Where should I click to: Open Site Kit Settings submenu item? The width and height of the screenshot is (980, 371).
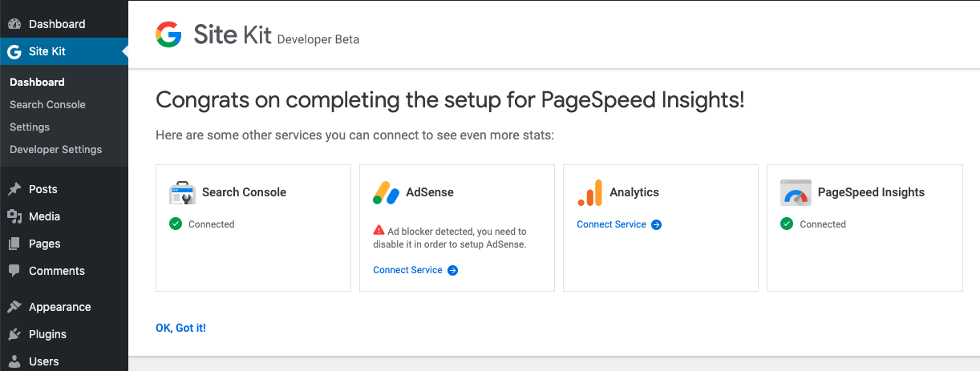pyautogui.click(x=30, y=127)
